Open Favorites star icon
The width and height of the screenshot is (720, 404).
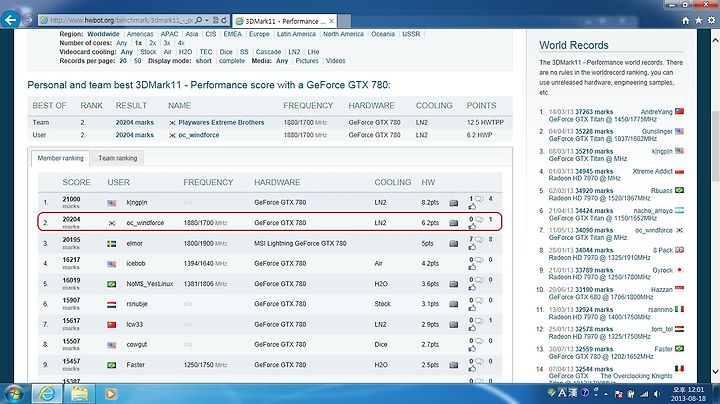click(698, 21)
